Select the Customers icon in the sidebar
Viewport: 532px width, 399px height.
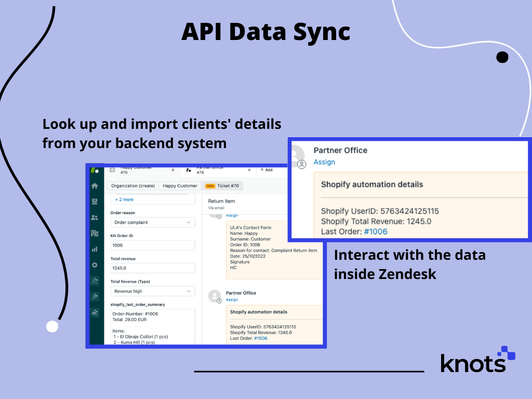[95, 217]
